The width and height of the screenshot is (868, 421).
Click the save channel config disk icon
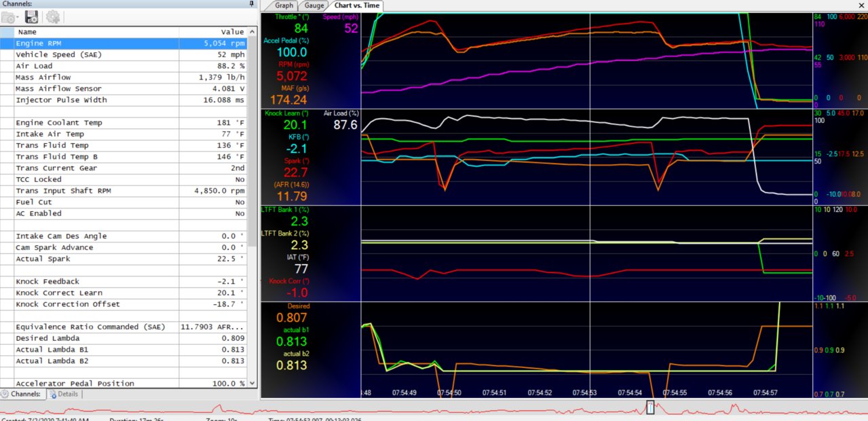[x=31, y=17]
